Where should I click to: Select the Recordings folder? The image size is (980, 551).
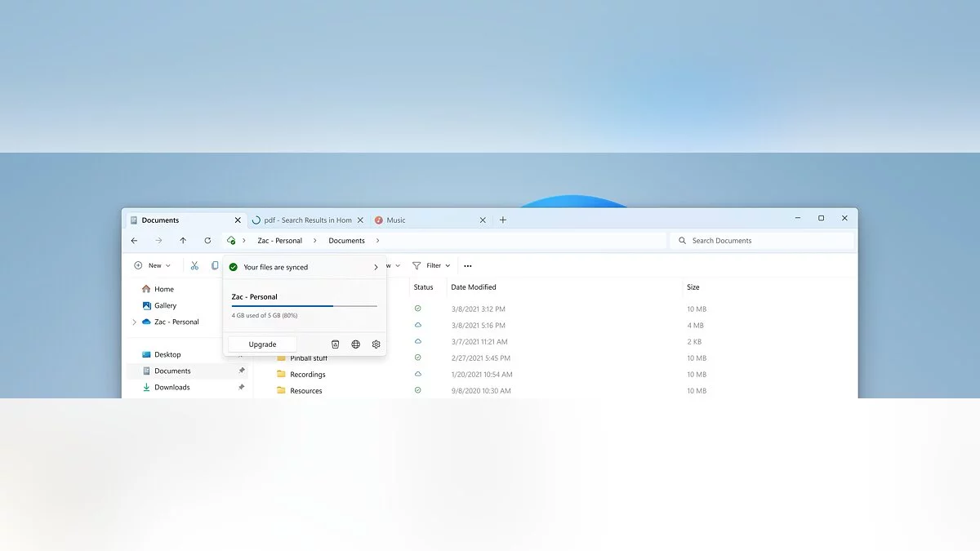tap(308, 374)
